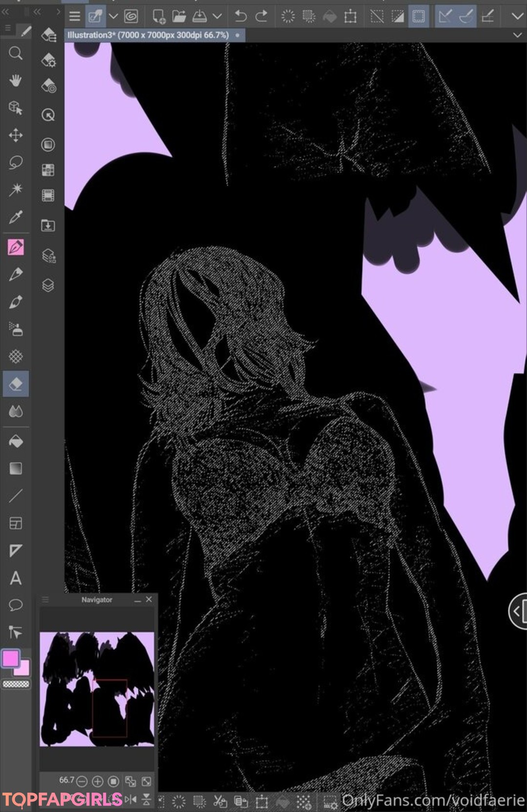Select the Zoom magnifier tool
Viewport: 527px width, 812px height.
click(16, 53)
